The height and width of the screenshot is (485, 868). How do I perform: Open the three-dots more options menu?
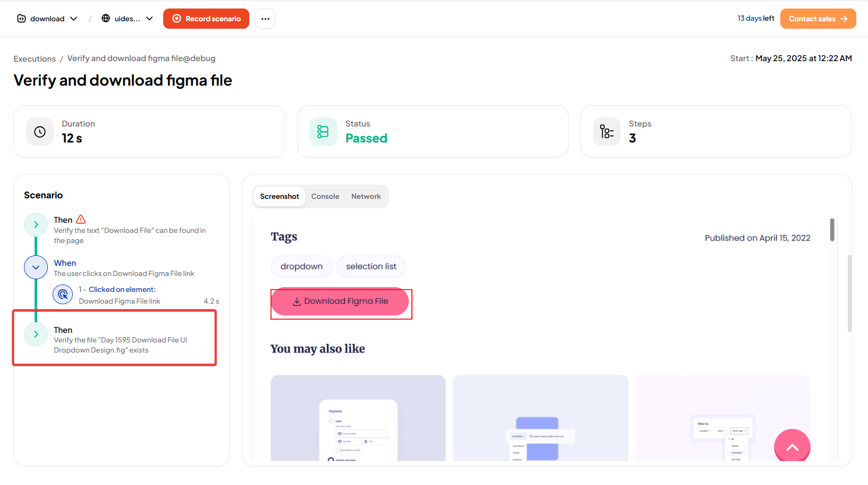[265, 19]
